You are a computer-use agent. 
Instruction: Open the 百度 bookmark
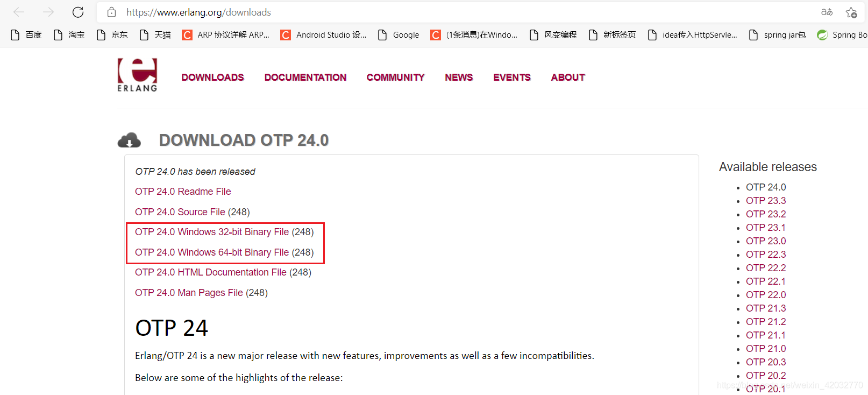click(x=26, y=35)
